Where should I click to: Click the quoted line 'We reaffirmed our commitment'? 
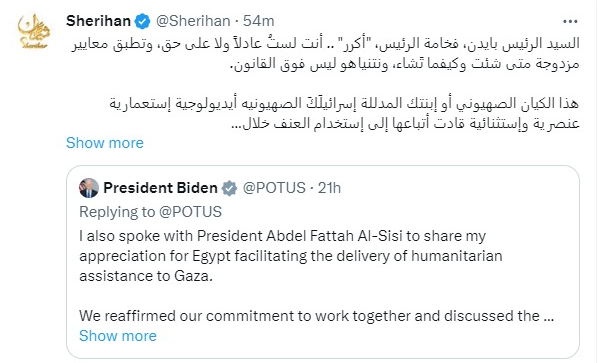click(317, 316)
